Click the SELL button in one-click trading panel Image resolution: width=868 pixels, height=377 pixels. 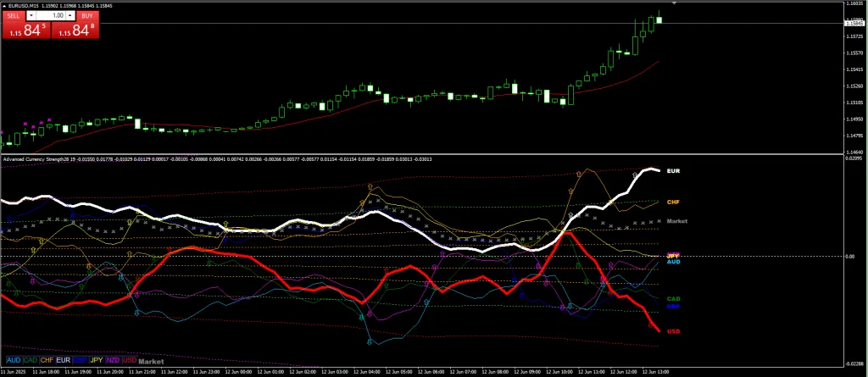click(14, 15)
